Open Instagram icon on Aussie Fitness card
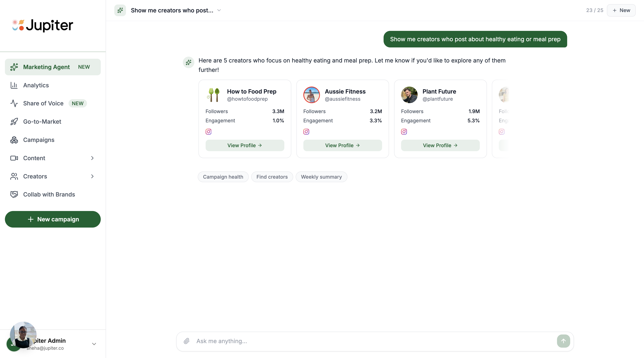644x358 pixels. [306, 132]
